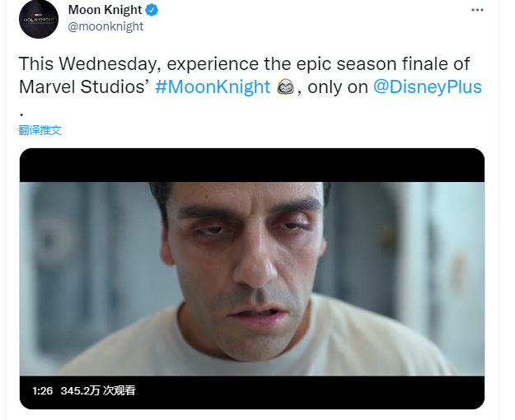Click the Moon Knight emoji after the hashtag

(285, 87)
